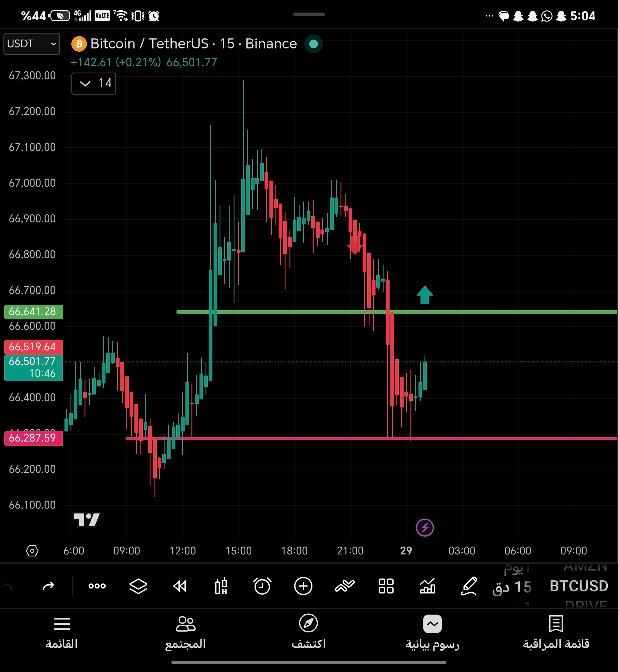
Task: Open chart settings hexagon icon
Action: [32, 550]
